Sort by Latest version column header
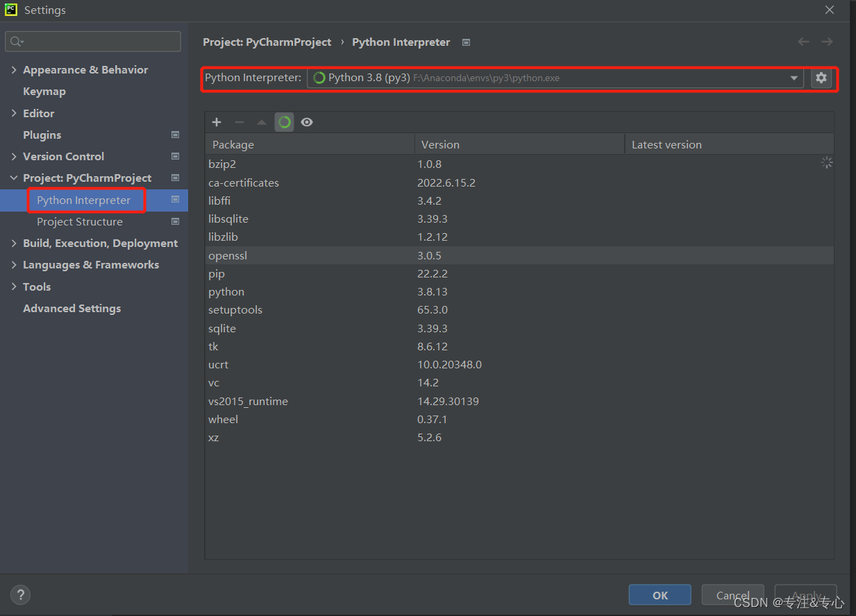Image resolution: width=856 pixels, height=616 pixels. coord(729,144)
